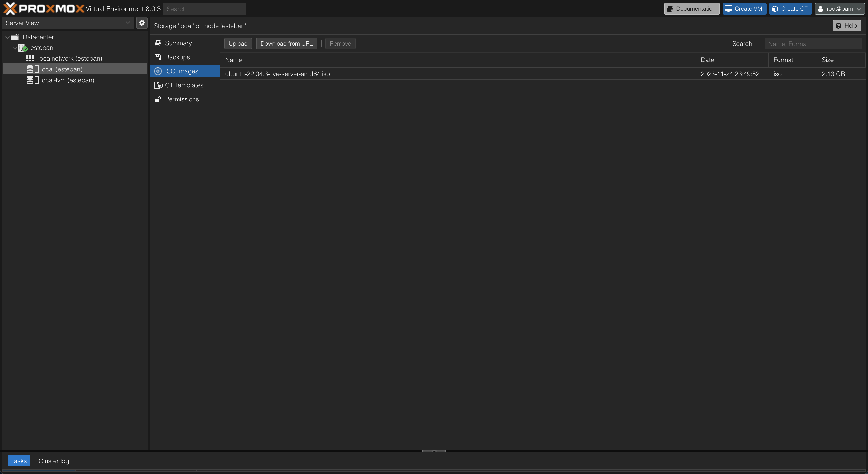Click the localnetwork grid icon
The height and width of the screenshot is (474, 868).
tap(30, 58)
